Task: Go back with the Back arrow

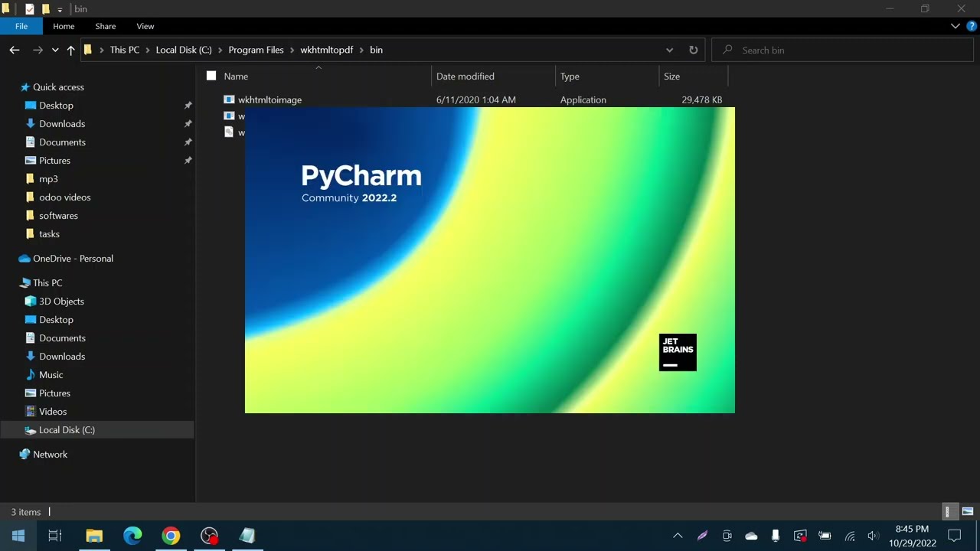Action: click(15, 50)
